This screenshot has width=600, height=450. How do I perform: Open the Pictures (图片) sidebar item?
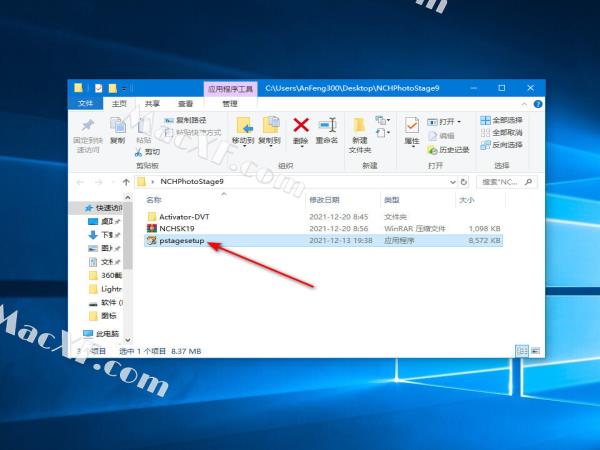point(104,248)
